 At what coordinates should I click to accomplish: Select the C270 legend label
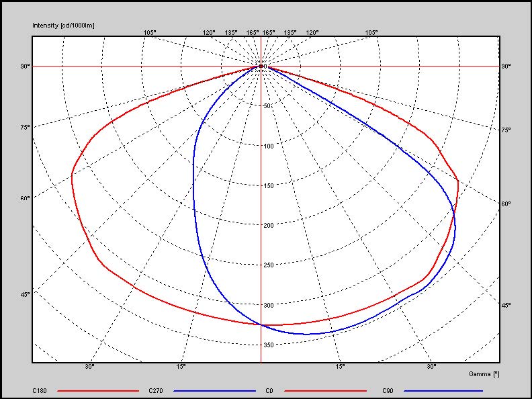pyautogui.click(x=156, y=390)
